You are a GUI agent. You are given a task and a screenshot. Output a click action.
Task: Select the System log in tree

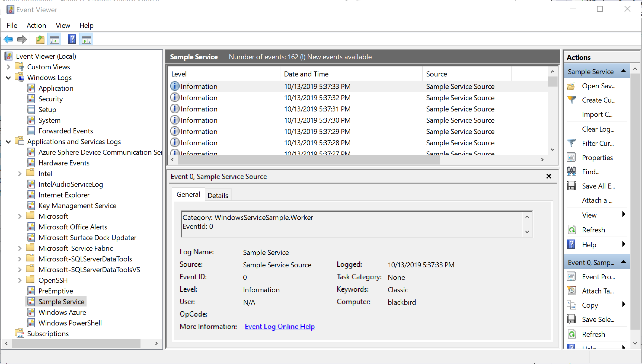click(x=49, y=120)
